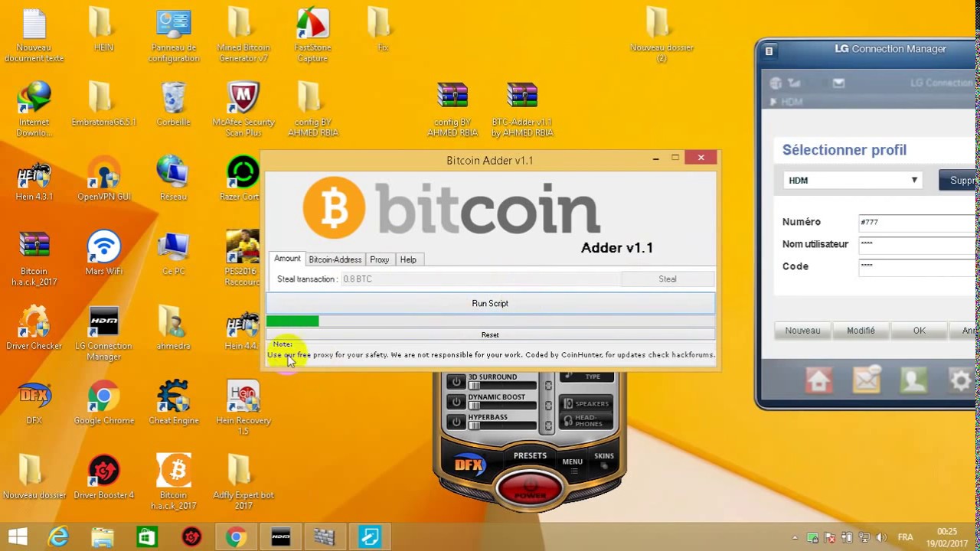The height and width of the screenshot is (551, 980).
Task: Enable the DYNAMIC BOOST effect
Action: click(456, 403)
